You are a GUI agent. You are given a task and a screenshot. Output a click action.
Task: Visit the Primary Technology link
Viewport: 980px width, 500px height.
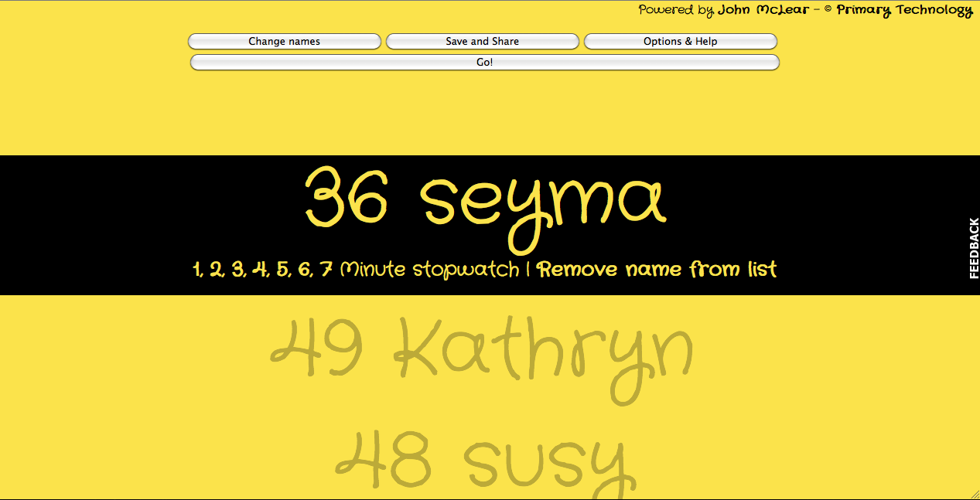904,10
